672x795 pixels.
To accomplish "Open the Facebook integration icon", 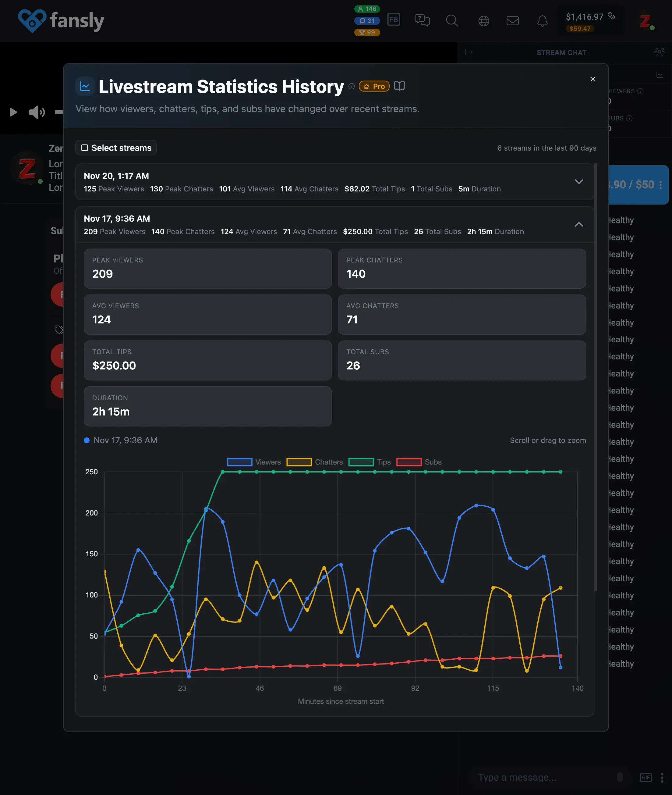I will pyautogui.click(x=394, y=20).
